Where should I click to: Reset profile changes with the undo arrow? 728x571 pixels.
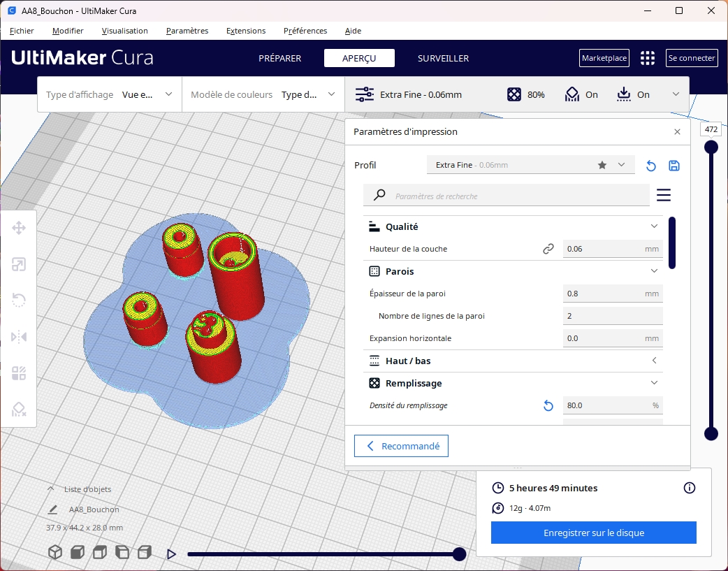coord(650,166)
